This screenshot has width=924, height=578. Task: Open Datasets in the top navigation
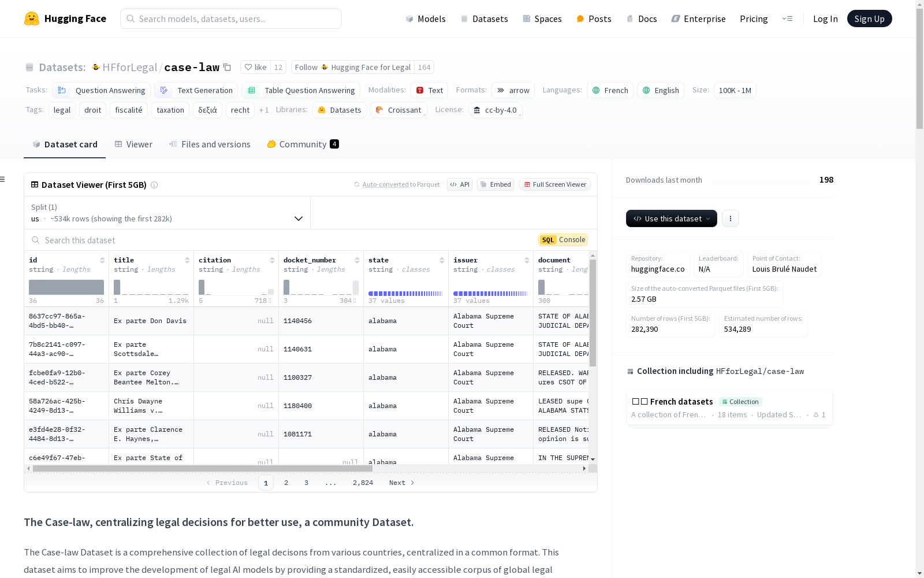click(484, 18)
